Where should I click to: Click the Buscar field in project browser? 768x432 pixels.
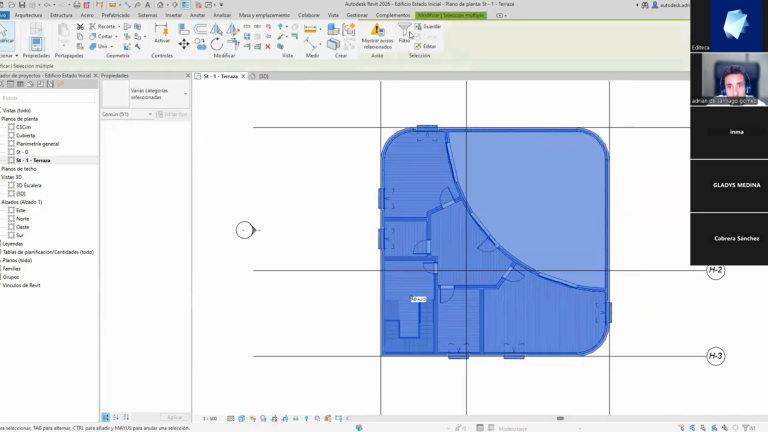tap(48, 98)
